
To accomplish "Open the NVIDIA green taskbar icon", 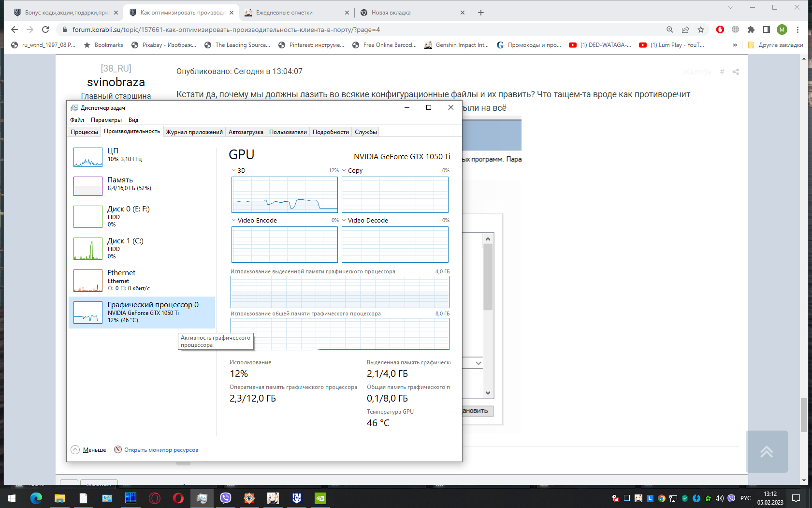I will (x=320, y=498).
